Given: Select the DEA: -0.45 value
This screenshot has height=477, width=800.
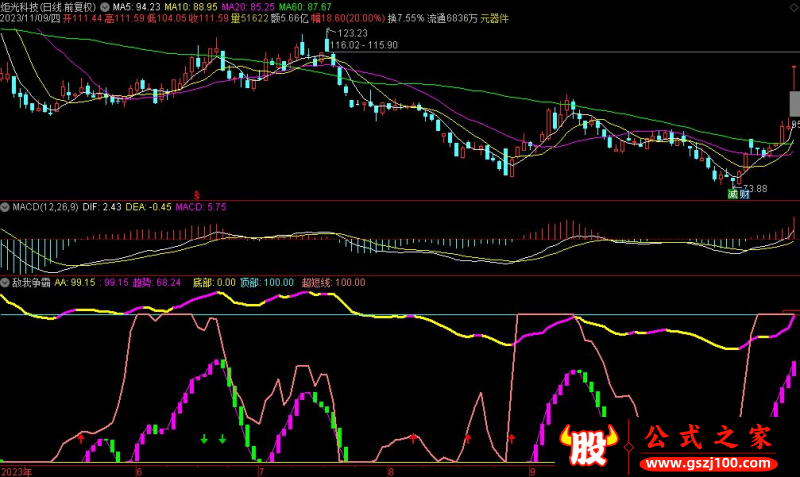Looking at the screenshot, I should point(148,207).
